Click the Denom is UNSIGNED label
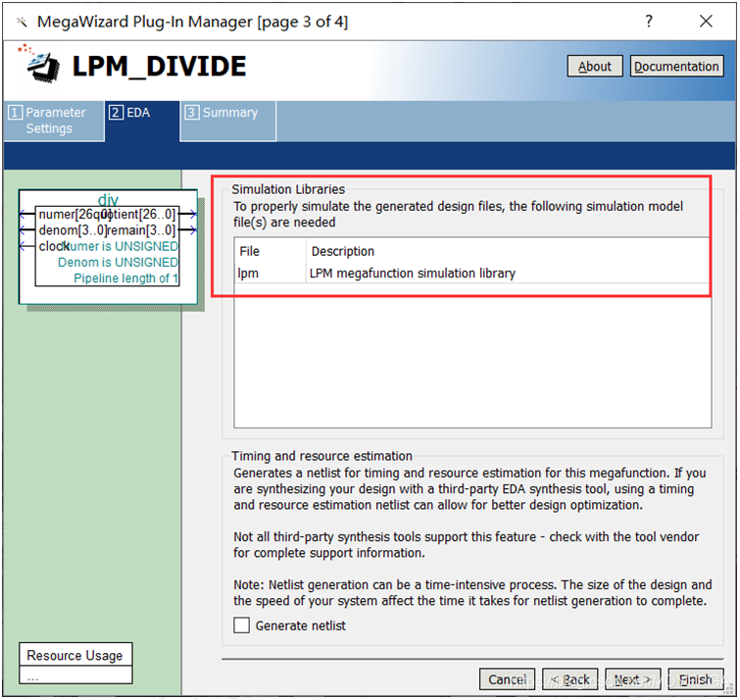The height and width of the screenshot is (700, 740). 118,262
